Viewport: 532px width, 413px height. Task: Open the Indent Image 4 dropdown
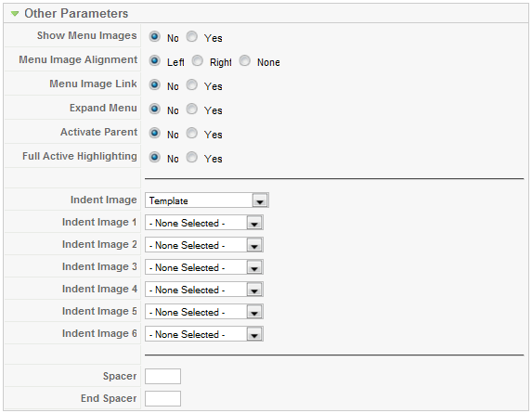tap(204, 290)
